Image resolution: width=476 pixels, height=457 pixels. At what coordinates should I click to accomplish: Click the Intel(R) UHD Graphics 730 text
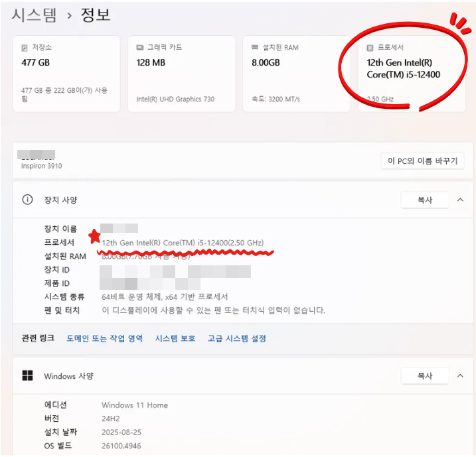tap(175, 99)
